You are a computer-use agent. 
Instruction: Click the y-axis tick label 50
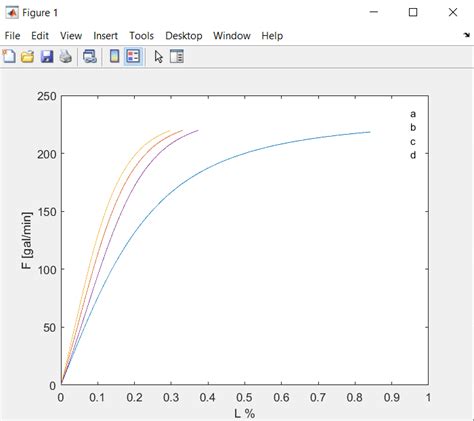click(50, 328)
